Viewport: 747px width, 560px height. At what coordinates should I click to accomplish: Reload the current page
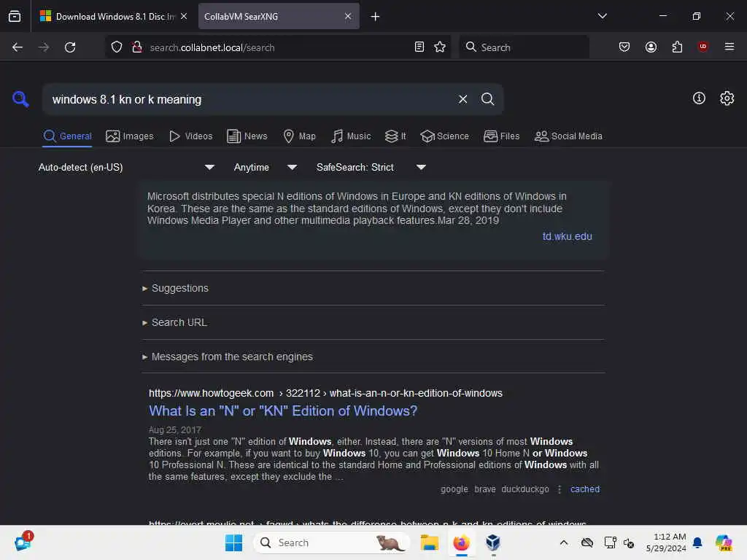[70, 47]
